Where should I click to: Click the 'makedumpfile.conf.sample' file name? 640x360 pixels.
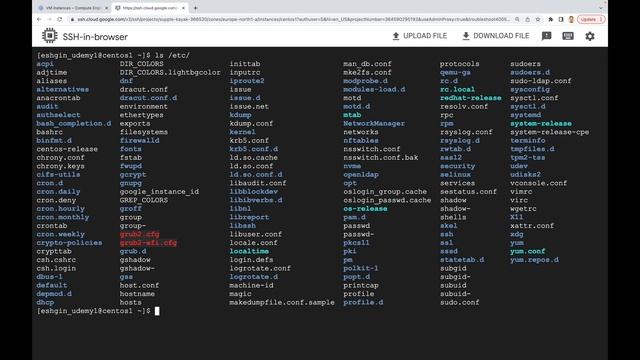click(x=282, y=302)
